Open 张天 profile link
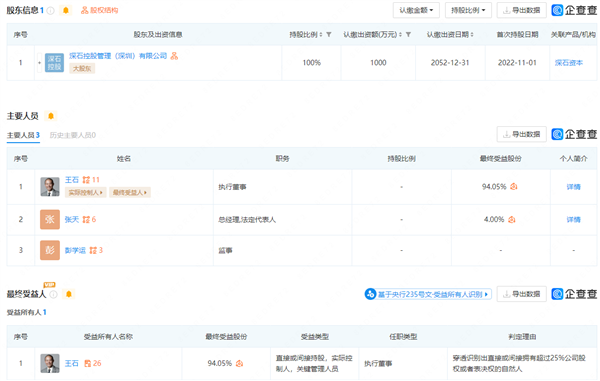This screenshot has height=381, width=600. click(72, 220)
